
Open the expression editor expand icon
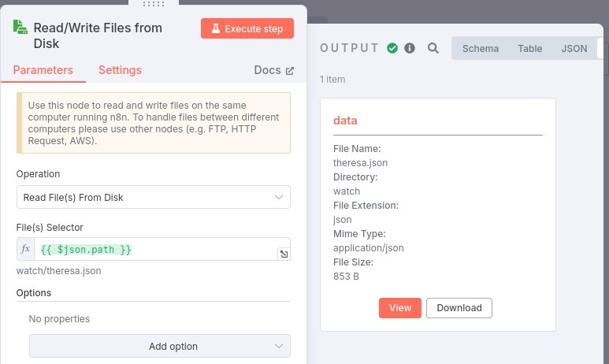pos(284,254)
